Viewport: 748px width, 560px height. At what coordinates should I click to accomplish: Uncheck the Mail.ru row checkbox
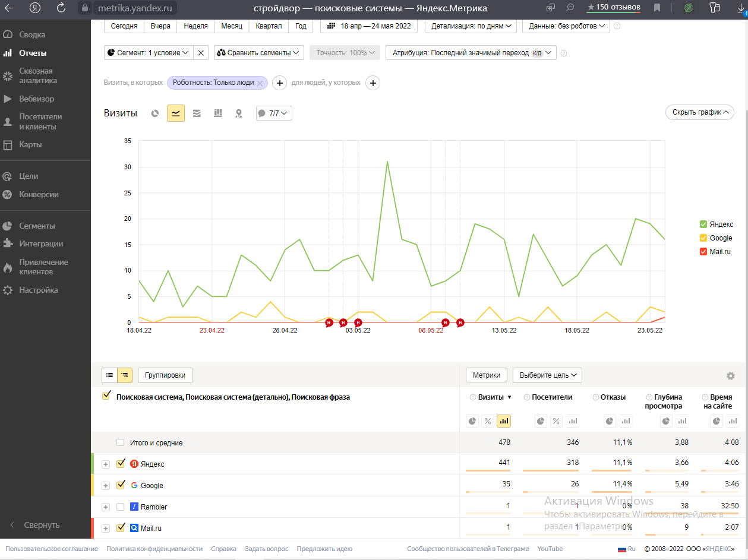coord(121,527)
